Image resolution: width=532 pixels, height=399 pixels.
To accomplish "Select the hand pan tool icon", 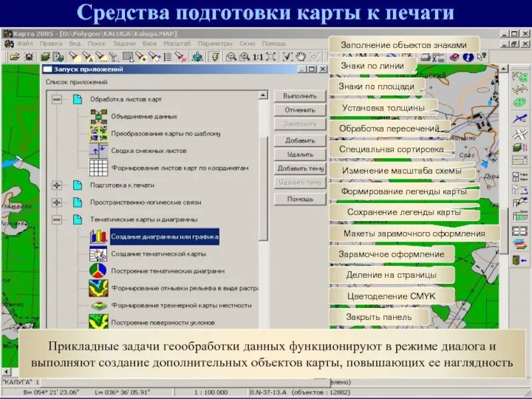I will tap(301, 57).
